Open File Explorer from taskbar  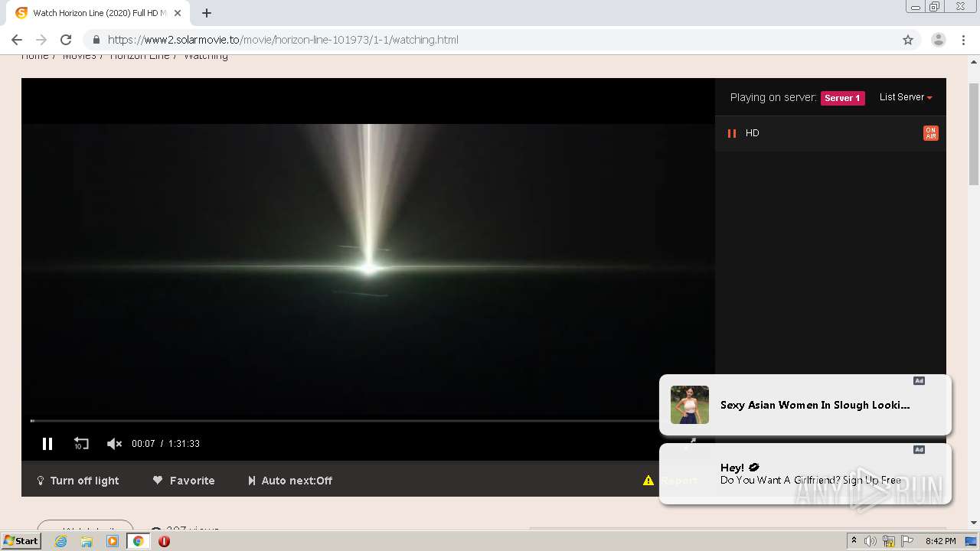coord(87,541)
